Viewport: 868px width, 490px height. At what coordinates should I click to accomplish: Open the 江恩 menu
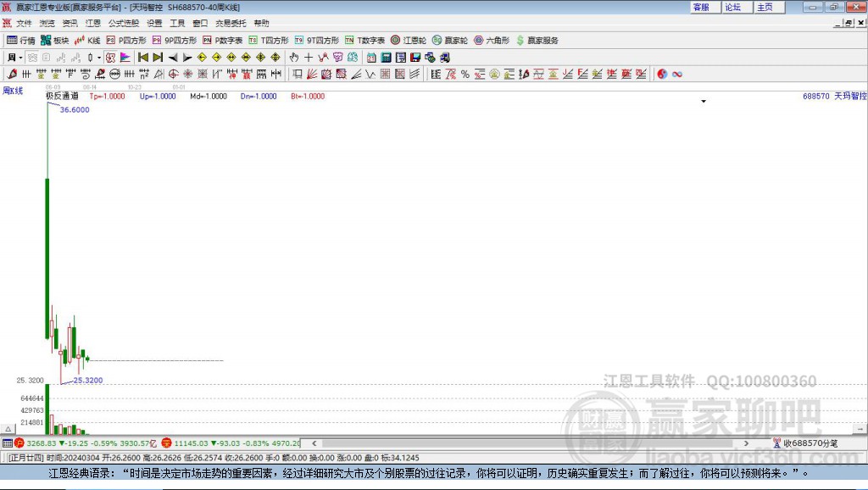pos(93,23)
